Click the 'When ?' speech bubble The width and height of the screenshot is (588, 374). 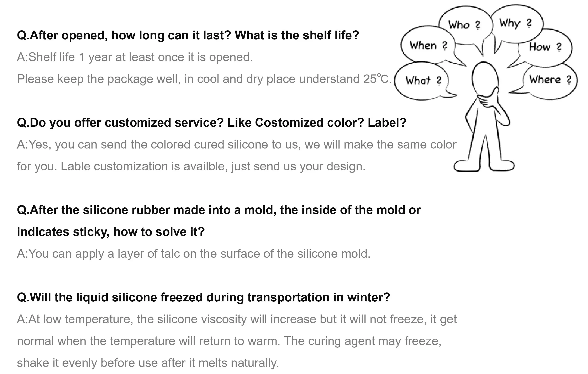point(428,45)
